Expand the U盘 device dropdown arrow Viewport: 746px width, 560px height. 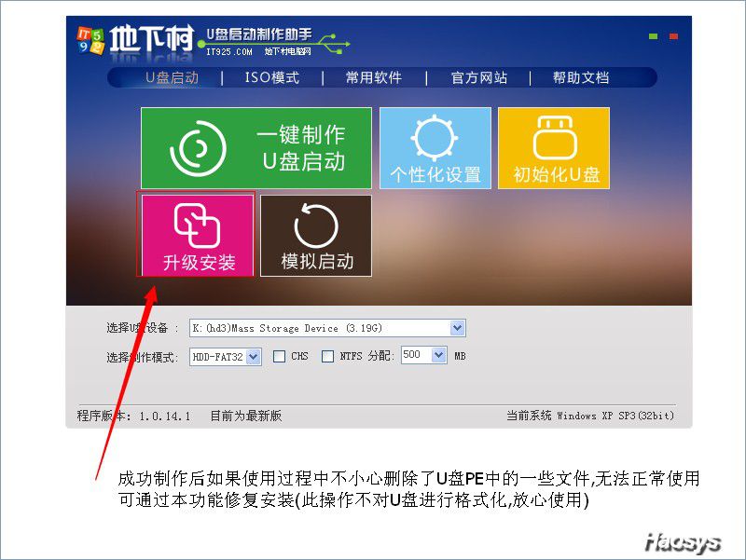457,328
